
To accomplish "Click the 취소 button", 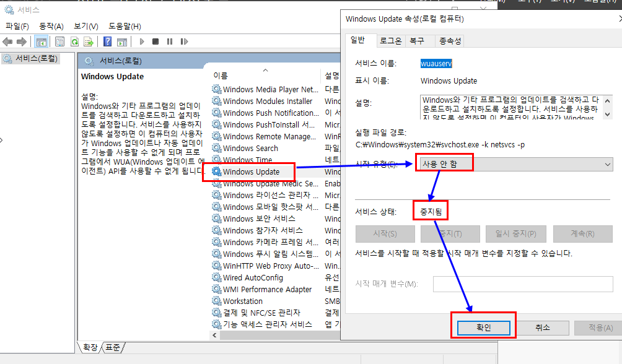I will click(542, 327).
